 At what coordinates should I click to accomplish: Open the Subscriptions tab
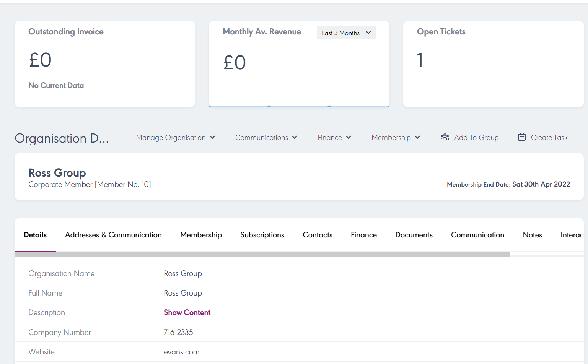(x=262, y=235)
